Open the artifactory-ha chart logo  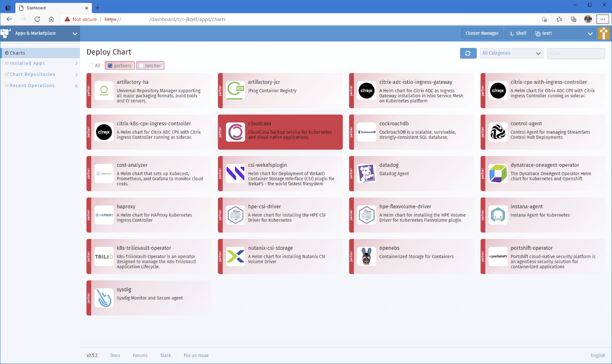(x=104, y=90)
